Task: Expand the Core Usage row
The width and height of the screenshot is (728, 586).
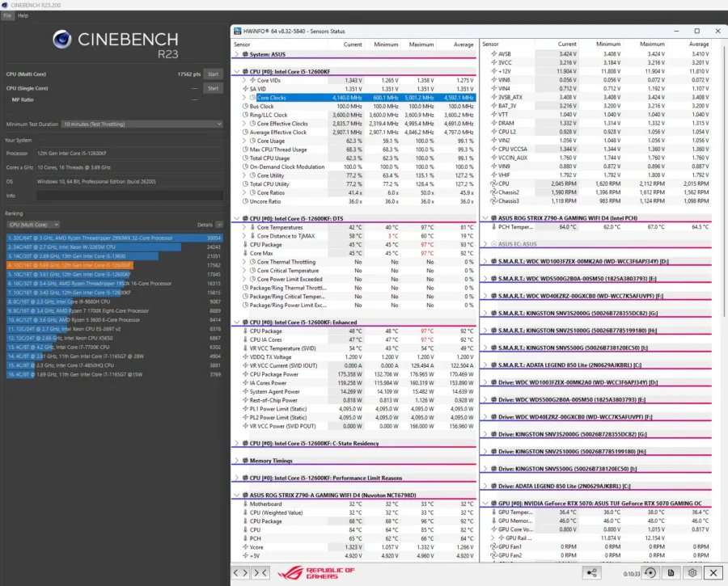Action: click(244, 141)
